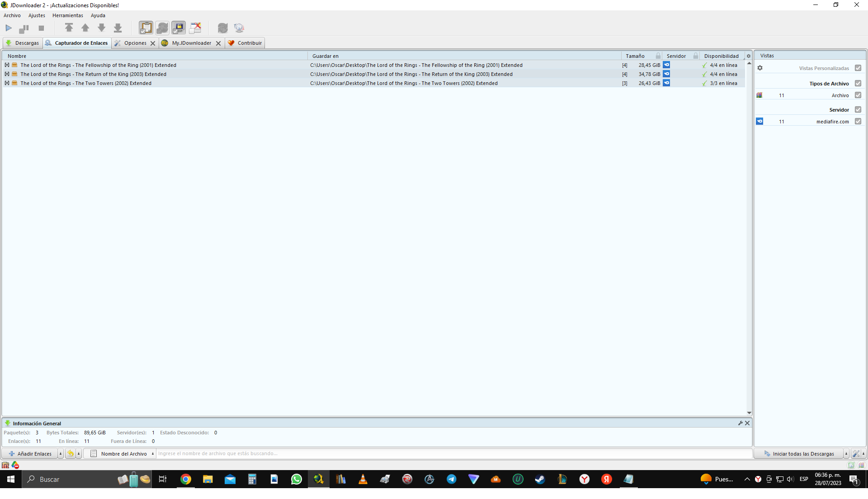Click bottom-right tools settings icon
The image size is (868, 499).
tap(856, 454)
